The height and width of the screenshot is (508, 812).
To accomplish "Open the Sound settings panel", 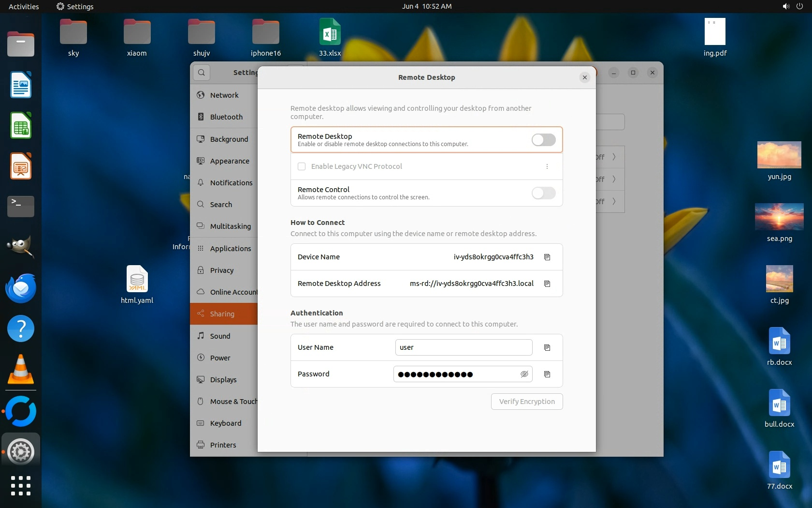I will (220, 336).
